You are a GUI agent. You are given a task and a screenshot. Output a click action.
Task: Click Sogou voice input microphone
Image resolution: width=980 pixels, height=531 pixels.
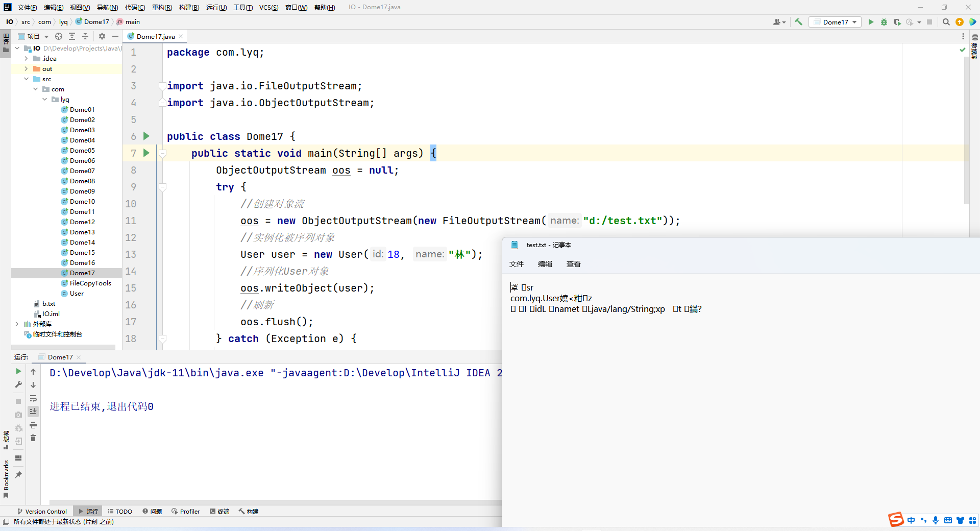click(x=936, y=520)
